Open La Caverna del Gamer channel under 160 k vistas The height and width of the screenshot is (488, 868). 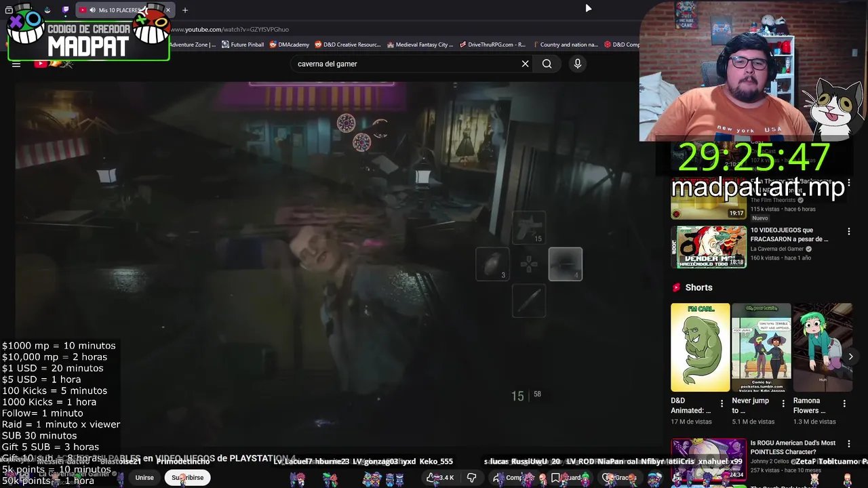pyautogui.click(x=776, y=249)
